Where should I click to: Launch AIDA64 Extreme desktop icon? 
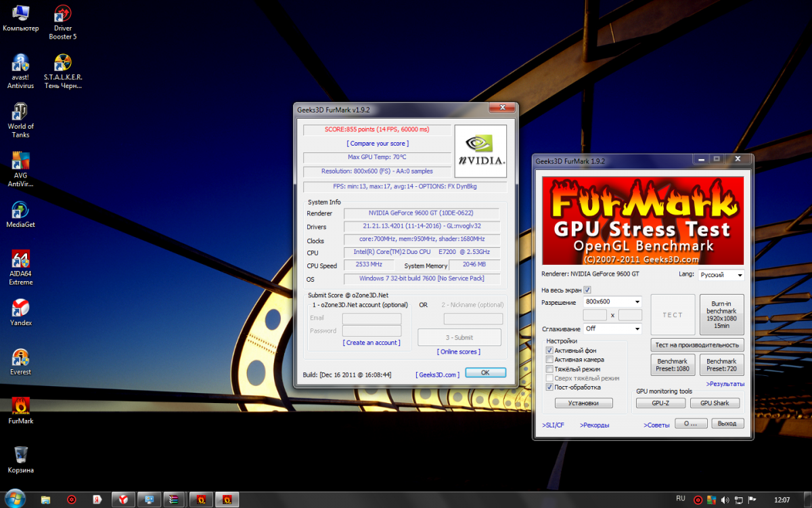click(x=20, y=261)
